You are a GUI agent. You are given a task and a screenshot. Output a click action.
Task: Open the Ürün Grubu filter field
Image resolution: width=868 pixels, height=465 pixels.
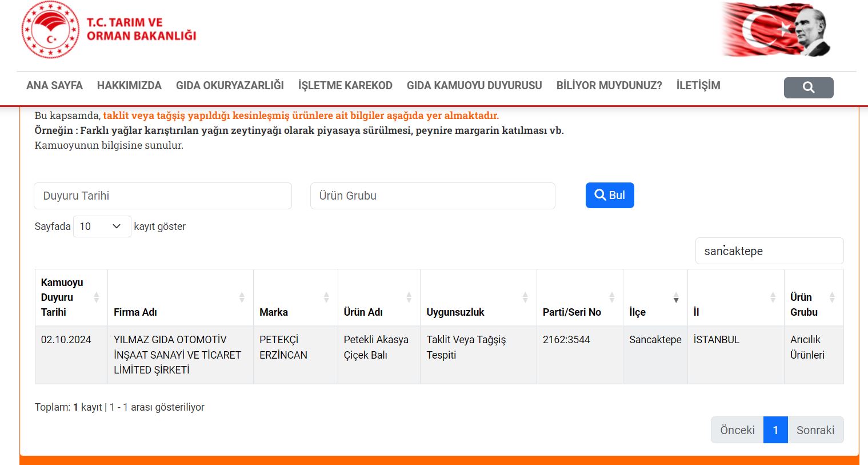click(x=432, y=196)
